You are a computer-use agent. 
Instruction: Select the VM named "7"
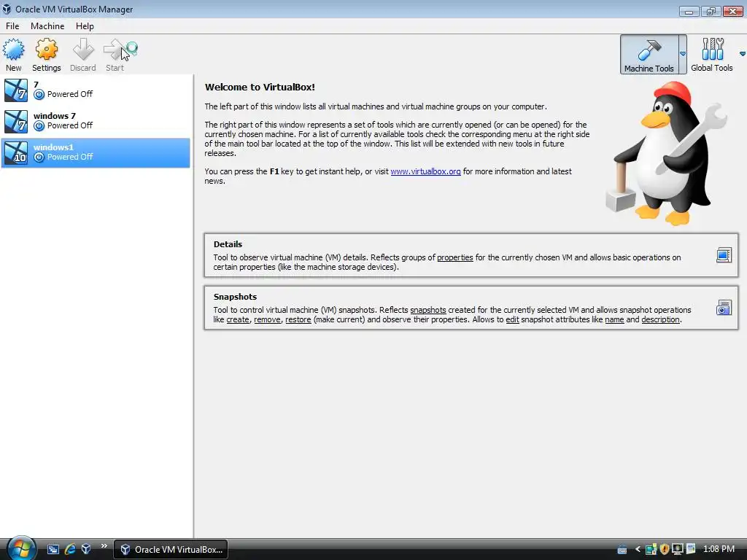(96, 90)
